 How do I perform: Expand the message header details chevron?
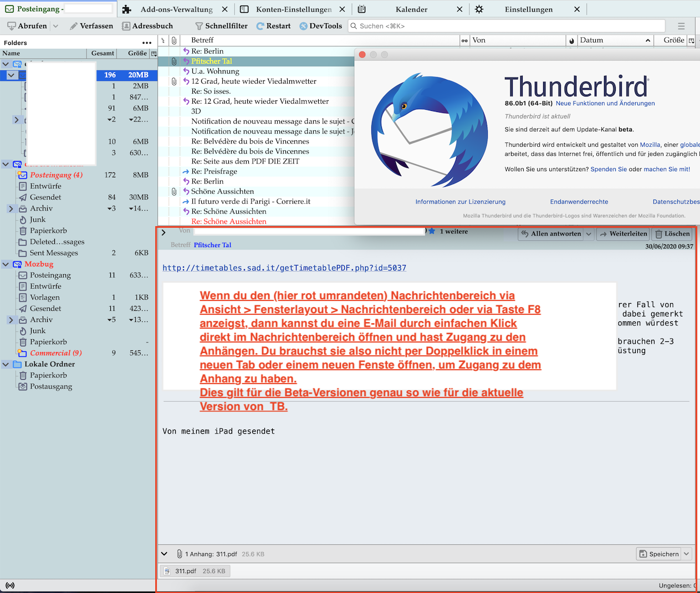[x=163, y=233]
